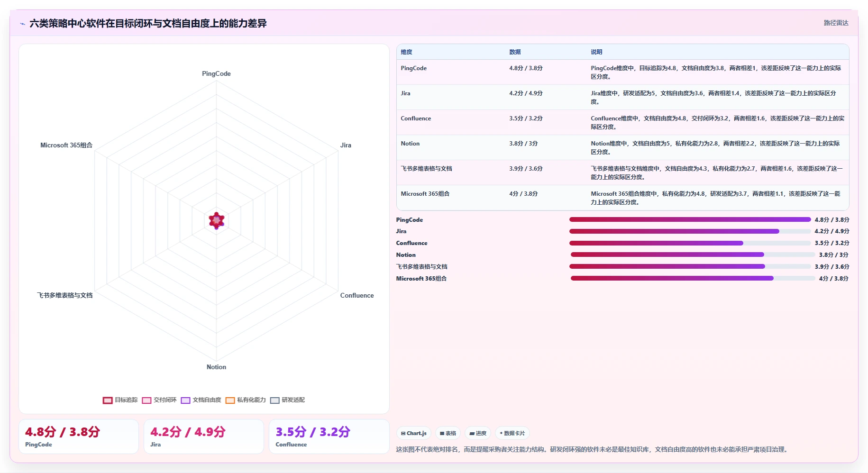868x473 pixels.
Task: Click the title icon before 六类策略中心软件
Action: (22, 24)
